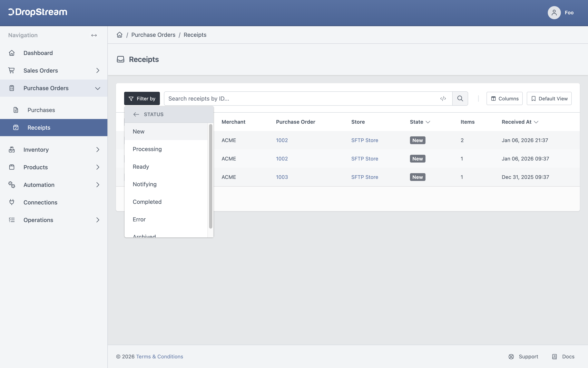This screenshot has width=588, height=368.
Task: Click New badge in Dec 31 row
Action: (x=418, y=177)
